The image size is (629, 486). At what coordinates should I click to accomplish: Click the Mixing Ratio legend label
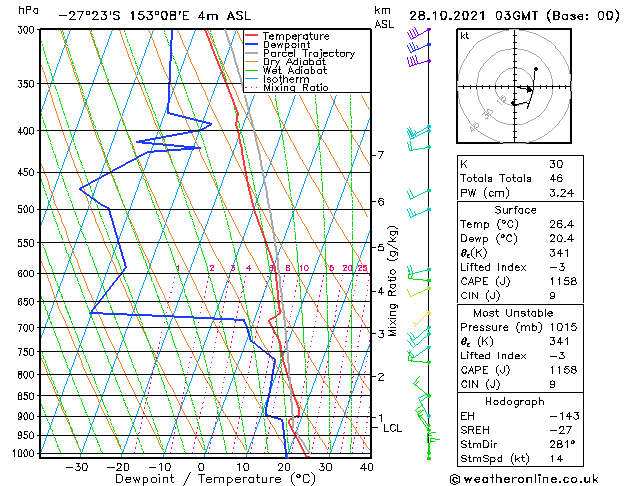(x=296, y=88)
